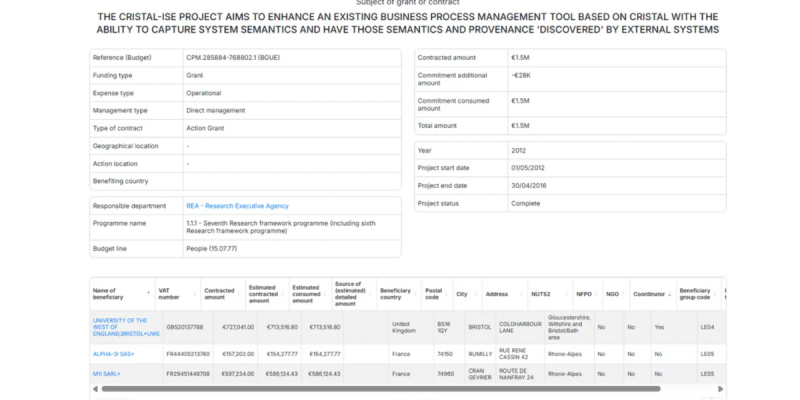Click Expense type value Operational
Screen dimensions: 800x400
pos(204,93)
